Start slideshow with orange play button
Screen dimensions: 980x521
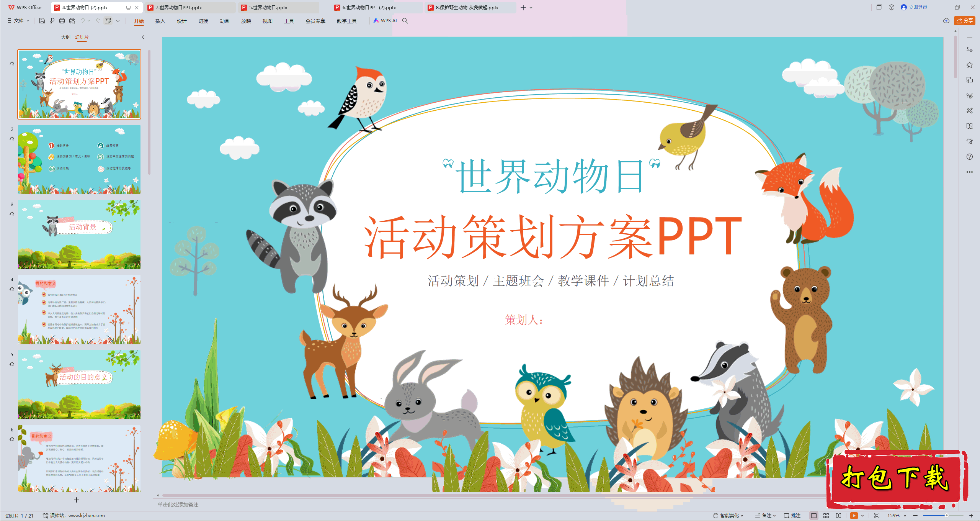pos(854,516)
